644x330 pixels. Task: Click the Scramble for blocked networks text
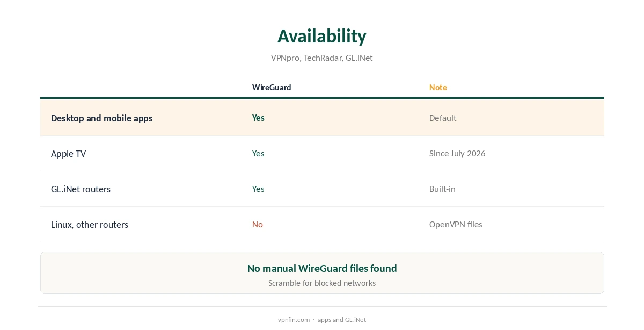(x=322, y=283)
